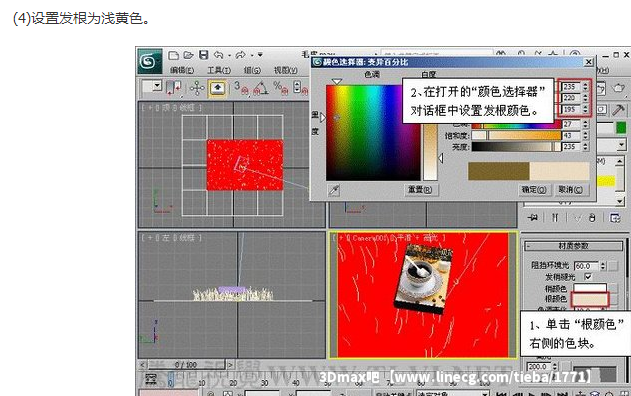Expand the Quick Access toolbar customize arrow

(x=260, y=55)
